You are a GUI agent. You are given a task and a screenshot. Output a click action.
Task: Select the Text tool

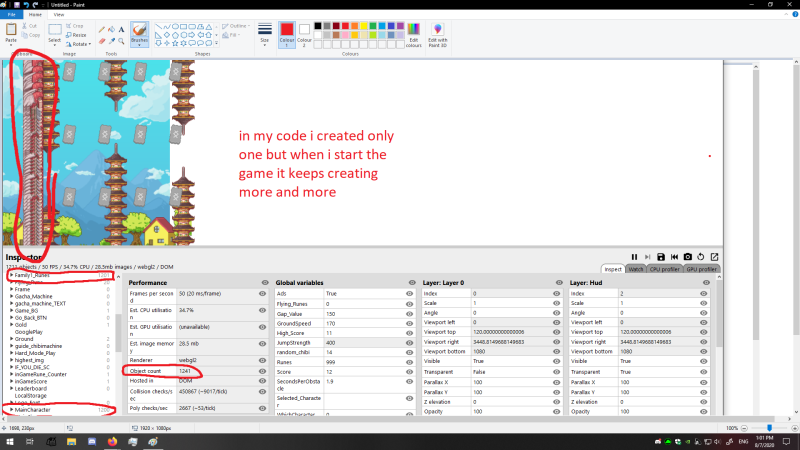121,30
